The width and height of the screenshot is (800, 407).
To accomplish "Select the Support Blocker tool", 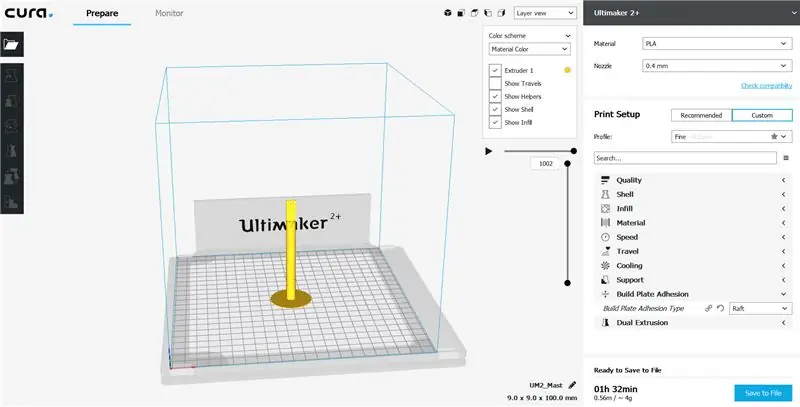I will pos(11,201).
